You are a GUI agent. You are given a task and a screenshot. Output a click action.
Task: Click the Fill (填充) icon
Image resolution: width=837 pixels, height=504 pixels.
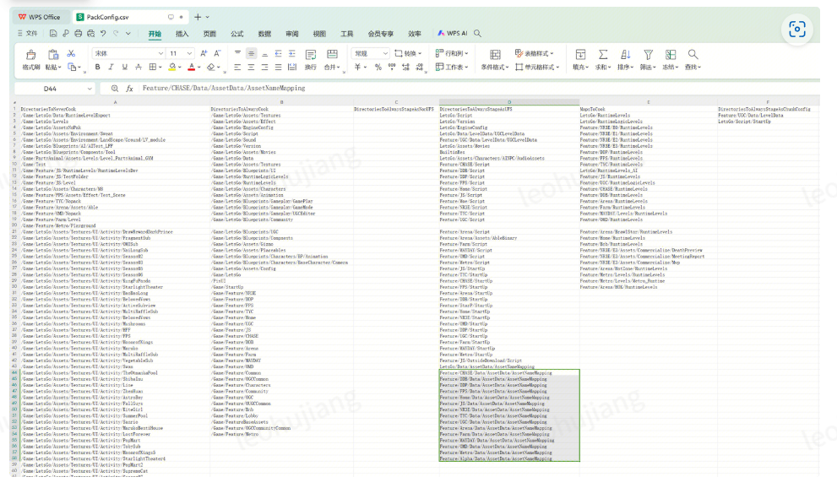point(580,54)
